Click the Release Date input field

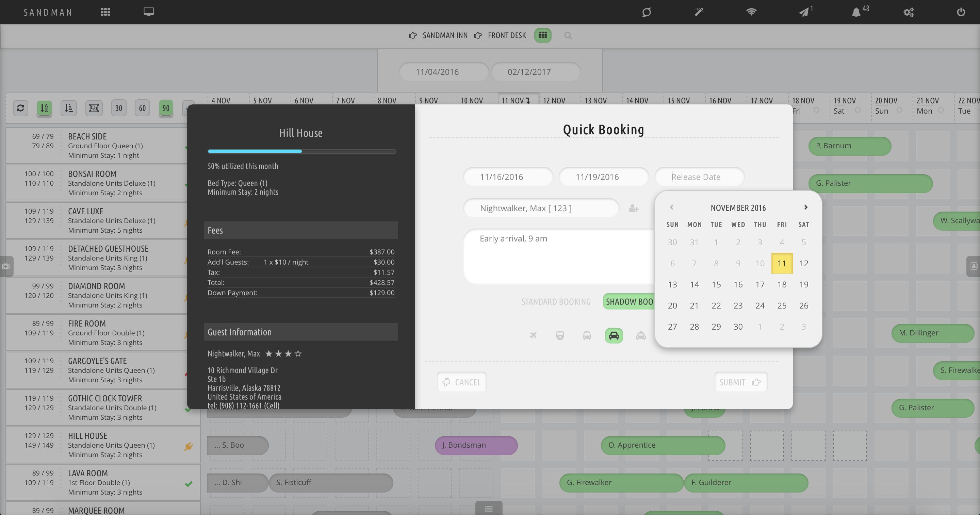tap(699, 177)
